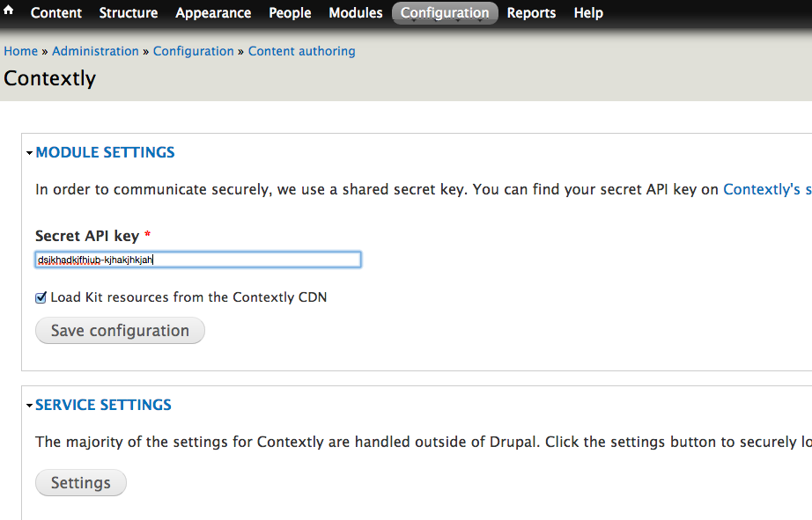Select the Configuration menu item

(445, 13)
